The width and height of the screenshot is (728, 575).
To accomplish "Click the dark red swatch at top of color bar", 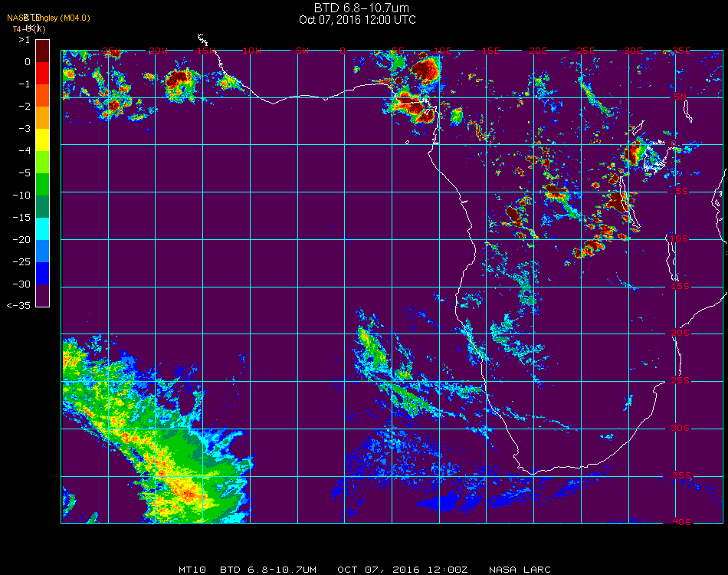I will click(42, 51).
